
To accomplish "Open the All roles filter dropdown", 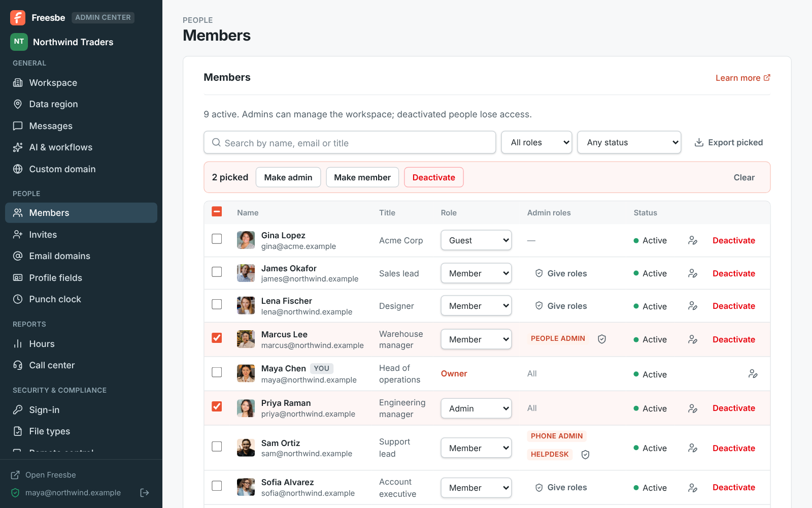I will point(536,142).
